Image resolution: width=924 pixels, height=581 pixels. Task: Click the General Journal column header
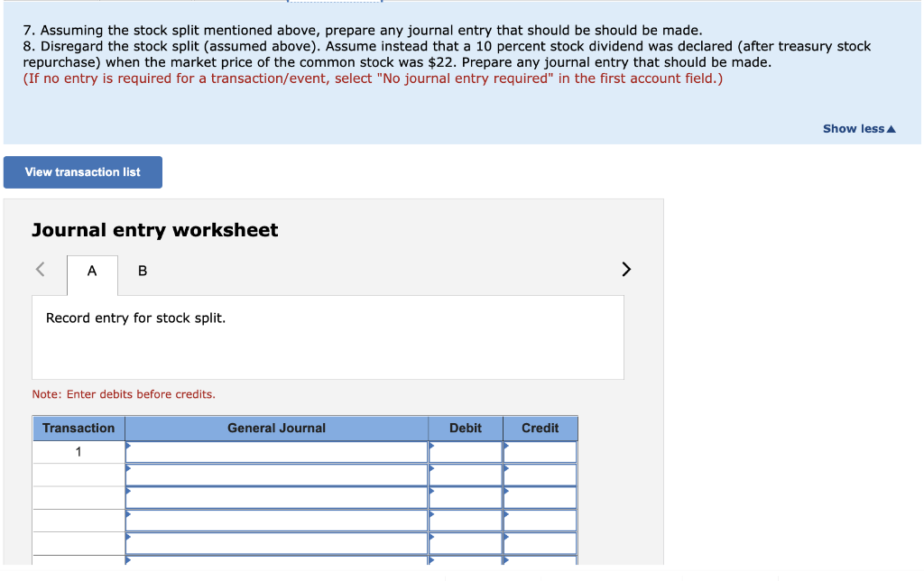[x=275, y=428]
